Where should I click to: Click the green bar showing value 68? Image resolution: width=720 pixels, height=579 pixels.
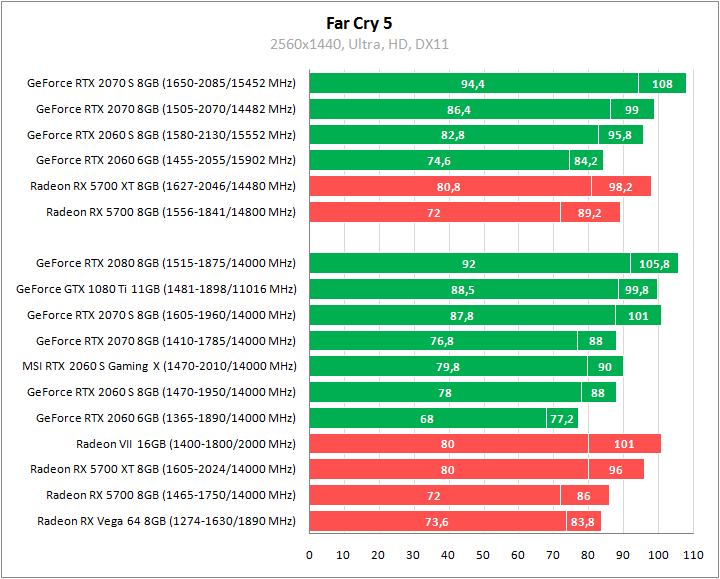(x=427, y=418)
